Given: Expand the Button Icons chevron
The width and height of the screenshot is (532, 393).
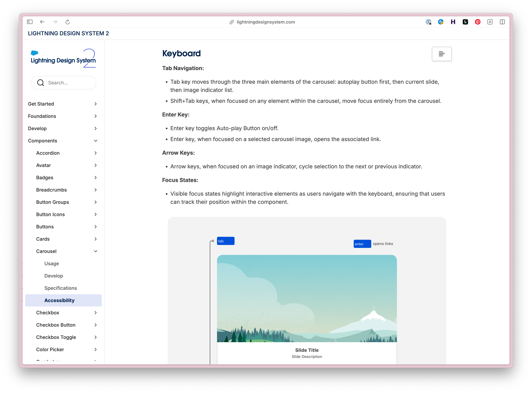Looking at the screenshot, I should click(95, 215).
